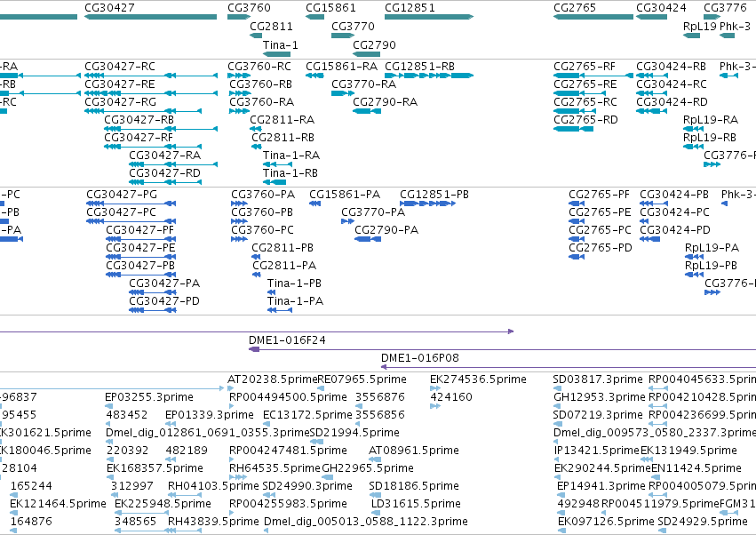Click transcript CG30427-RC
This screenshot has height=535, width=756.
click(120, 66)
